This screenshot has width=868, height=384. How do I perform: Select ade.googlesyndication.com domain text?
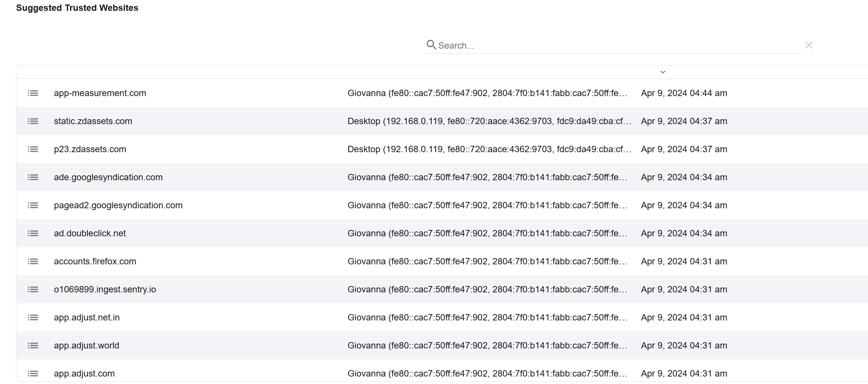(x=108, y=177)
